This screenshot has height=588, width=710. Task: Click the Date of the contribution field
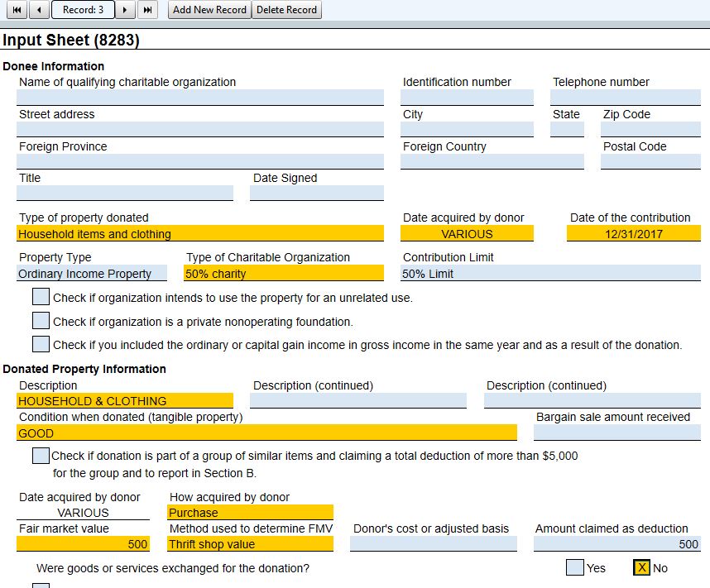coord(634,233)
